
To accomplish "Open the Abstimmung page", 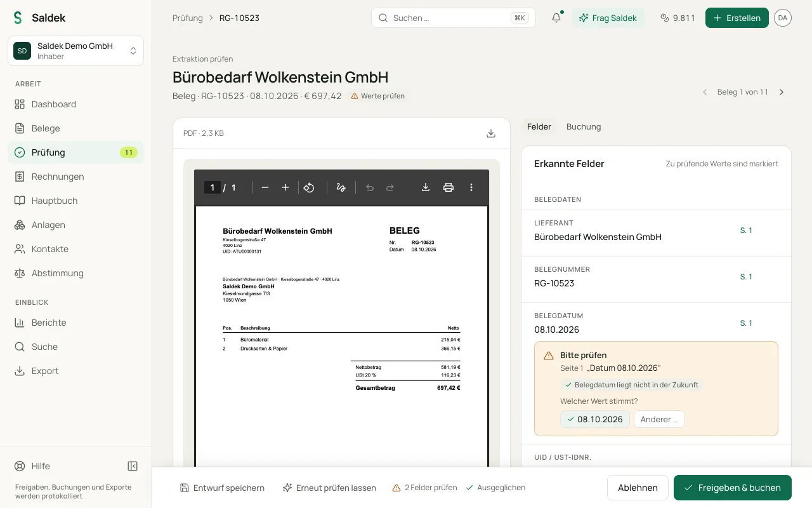I will coord(75,273).
